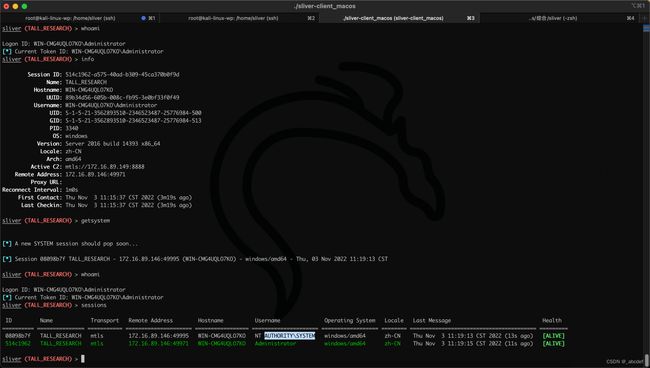Screen dimensions: 650x368
Task: Click highlighted AUTHORITY\SYSTEM username
Action: point(290,336)
